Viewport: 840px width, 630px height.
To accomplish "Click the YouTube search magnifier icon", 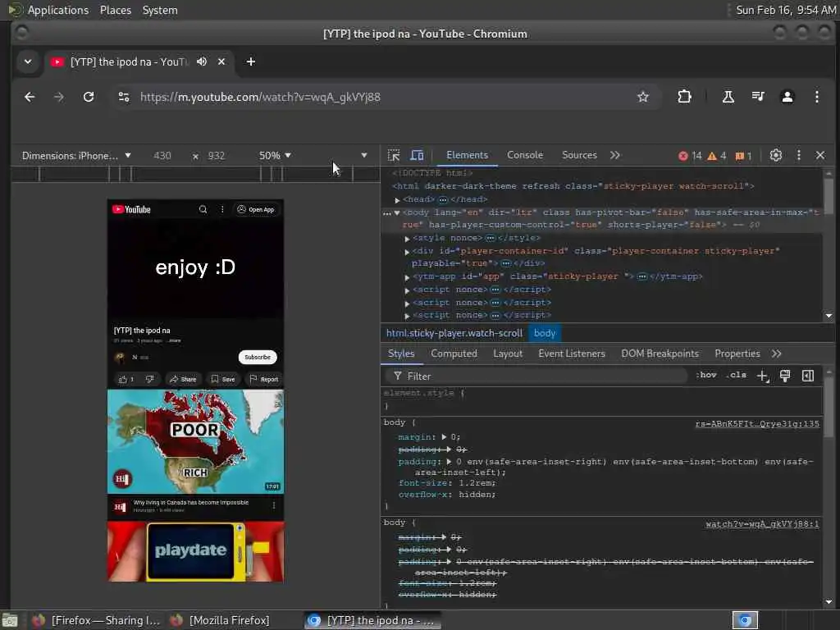I will (x=203, y=209).
